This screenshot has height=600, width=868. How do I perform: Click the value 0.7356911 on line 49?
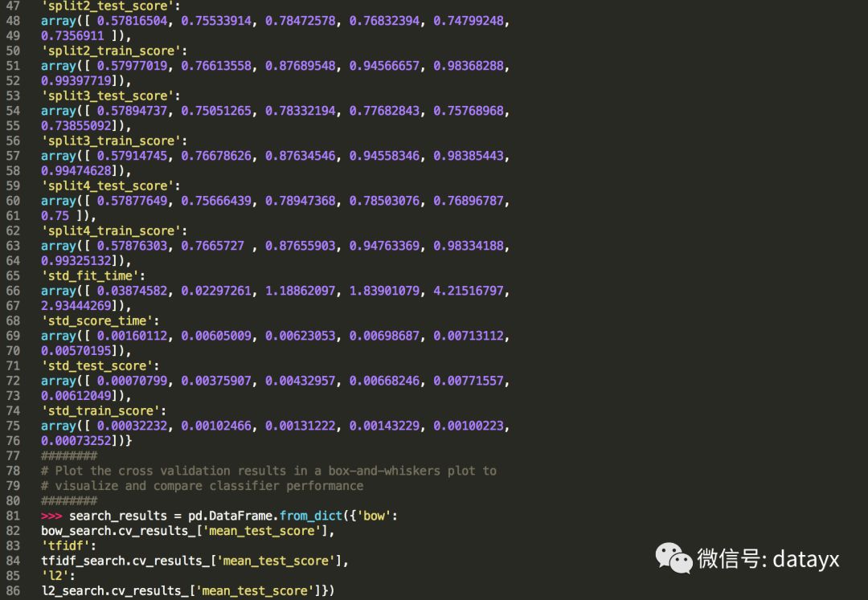72,36
